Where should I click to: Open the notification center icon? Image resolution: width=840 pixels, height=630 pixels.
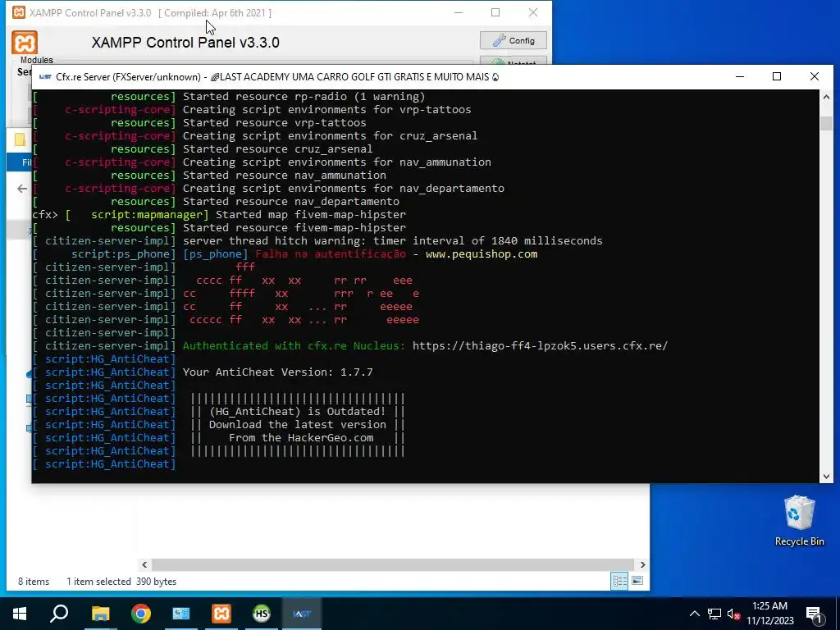pyautogui.click(x=814, y=614)
